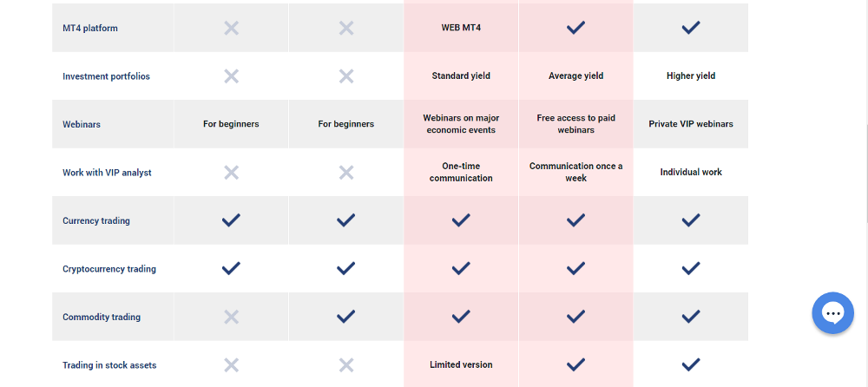Image resolution: width=868 pixels, height=387 pixels.
Task: Click the second column X icon in Work with VIP analyst row
Action: pyautogui.click(x=346, y=172)
